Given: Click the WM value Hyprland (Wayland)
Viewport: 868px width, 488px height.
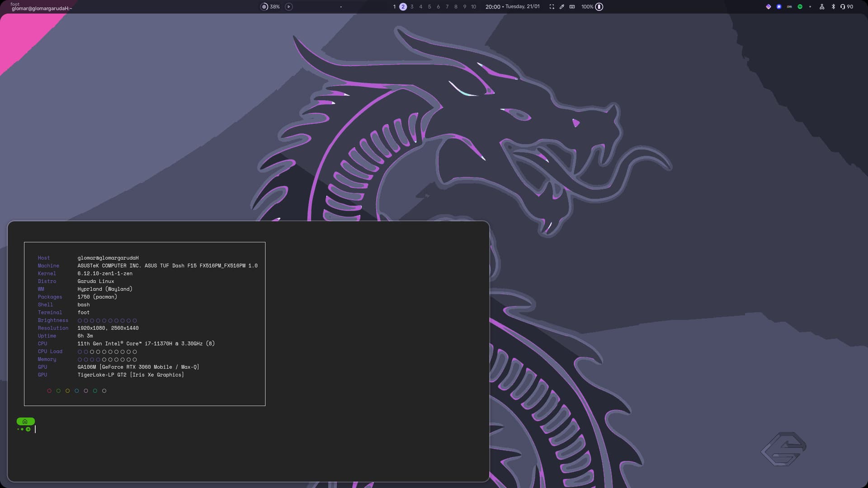Looking at the screenshot, I should tap(105, 289).
